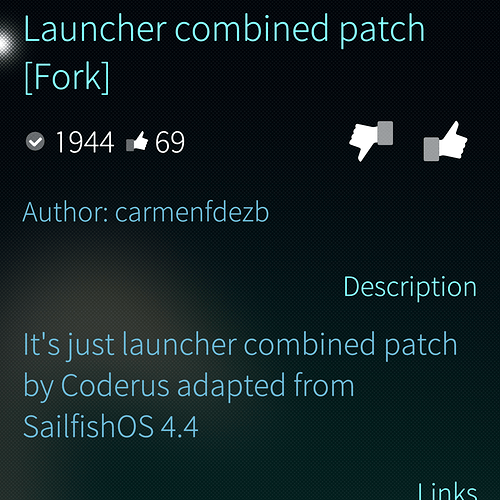
Task: Tap the glowing page indicator at left edge
Action: tap(7, 43)
